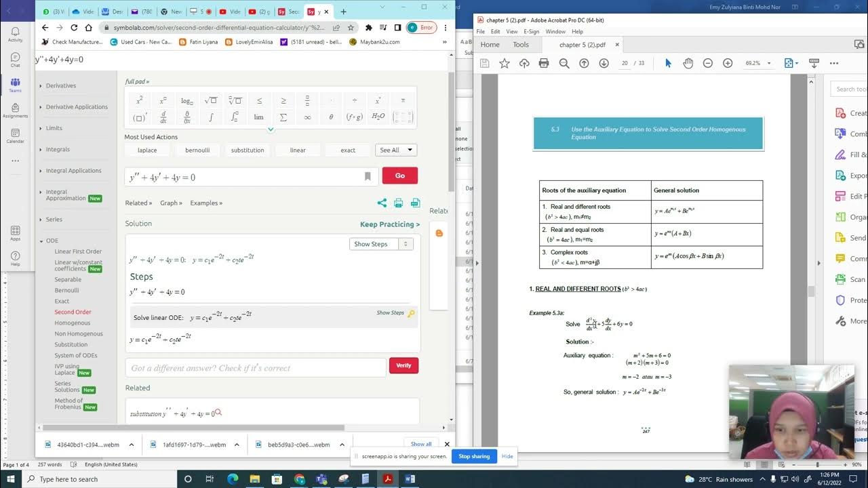Click taskbar search box
868x488 pixels.
tap(98, 479)
